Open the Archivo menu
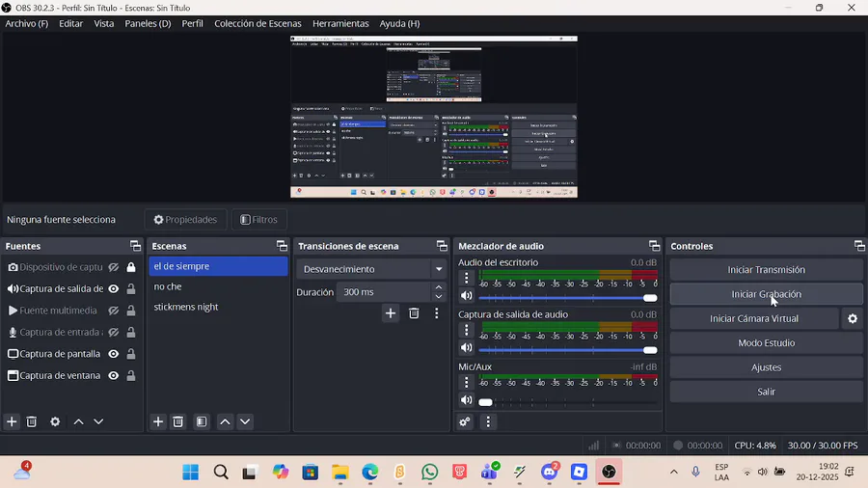Image resolution: width=868 pixels, height=488 pixels. [27, 23]
